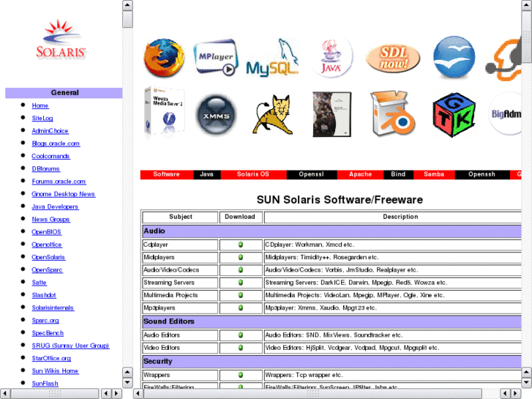Switch to the Java navbar tab

[206, 174]
